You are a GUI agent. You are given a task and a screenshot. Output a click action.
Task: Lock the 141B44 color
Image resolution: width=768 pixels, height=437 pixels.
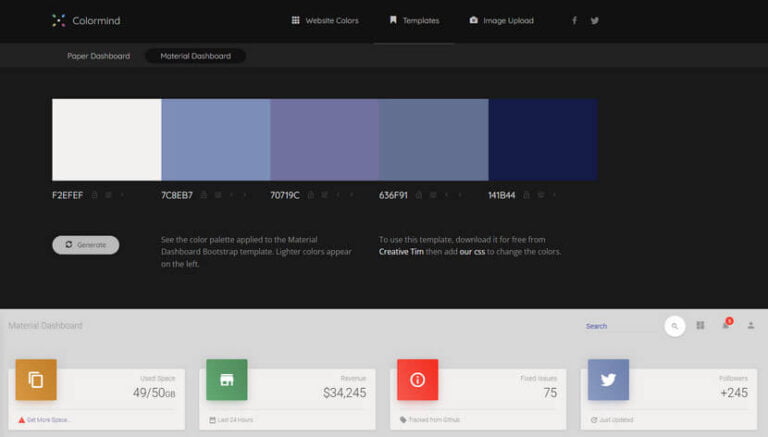527,195
